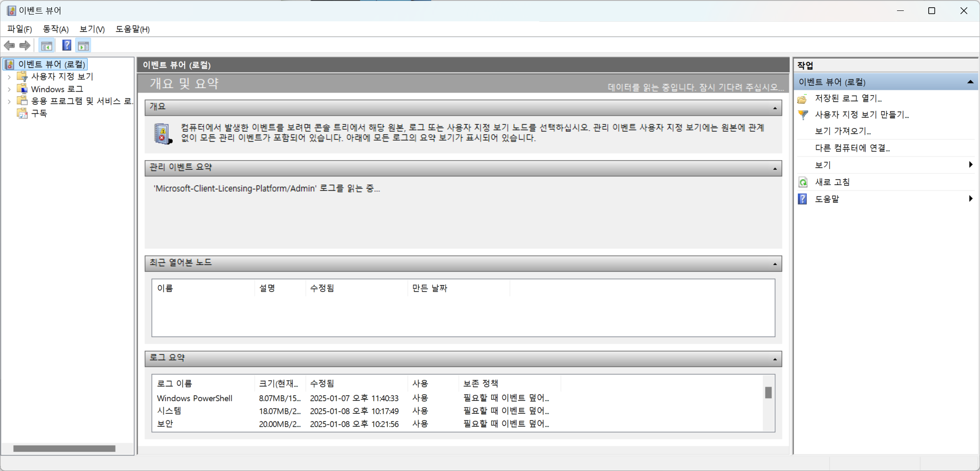Open the 도움말(H) menu
This screenshot has height=471, width=980.
coord(132,29)
